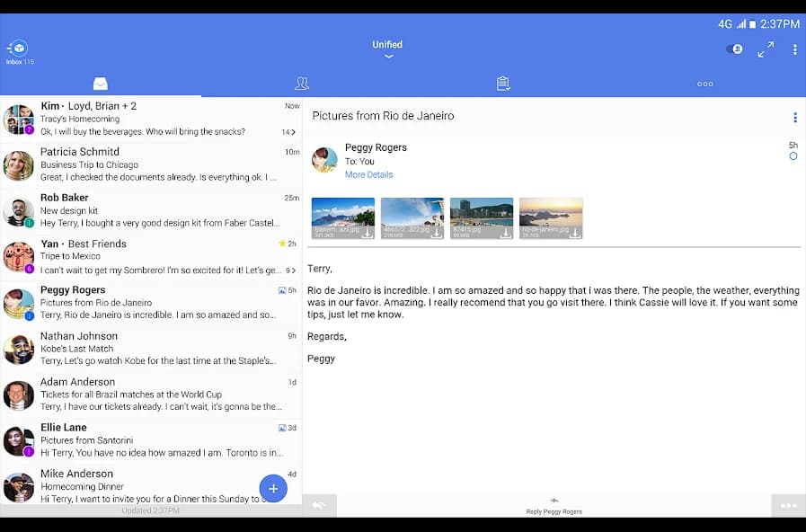The image size is (806, 532).
Task: Open the attachments clipboard tab icon
Action: point(502,83)
